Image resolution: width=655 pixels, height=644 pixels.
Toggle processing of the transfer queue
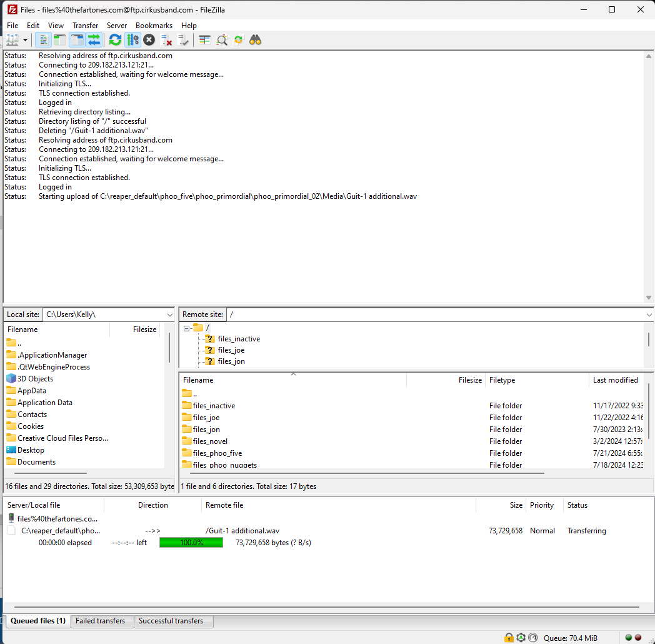tap(132, 40)
